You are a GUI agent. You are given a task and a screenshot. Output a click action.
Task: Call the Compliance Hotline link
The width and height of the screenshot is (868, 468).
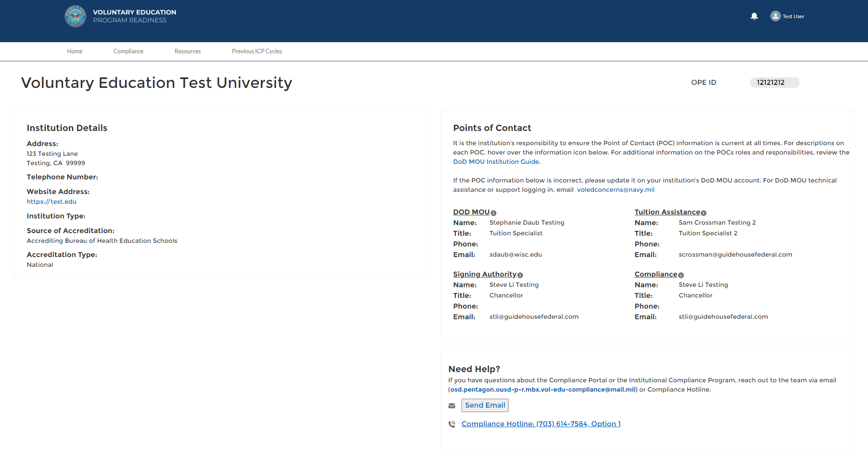541,424
